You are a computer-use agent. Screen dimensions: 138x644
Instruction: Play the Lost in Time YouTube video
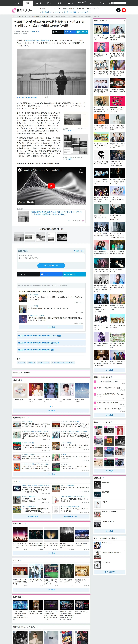(51, 186)
